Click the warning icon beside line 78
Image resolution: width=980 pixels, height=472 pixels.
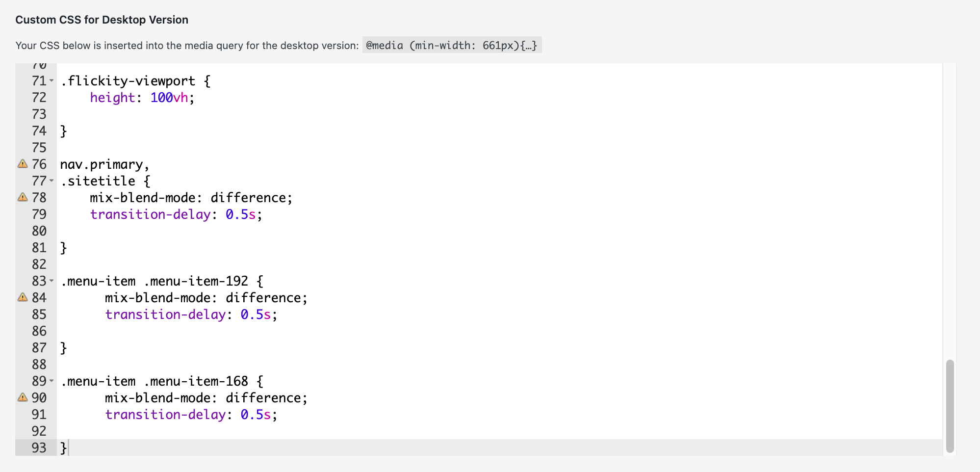point(22,197)
